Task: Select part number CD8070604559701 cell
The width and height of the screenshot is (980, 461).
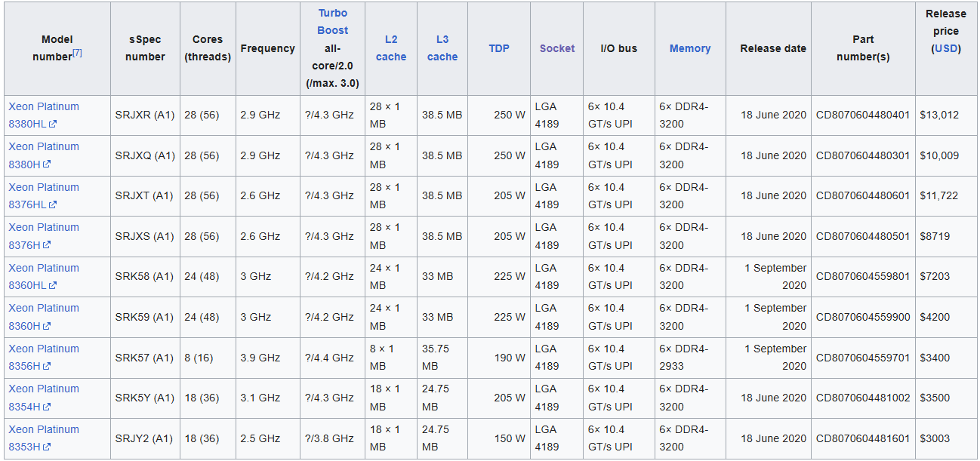Action: (863, 358)
